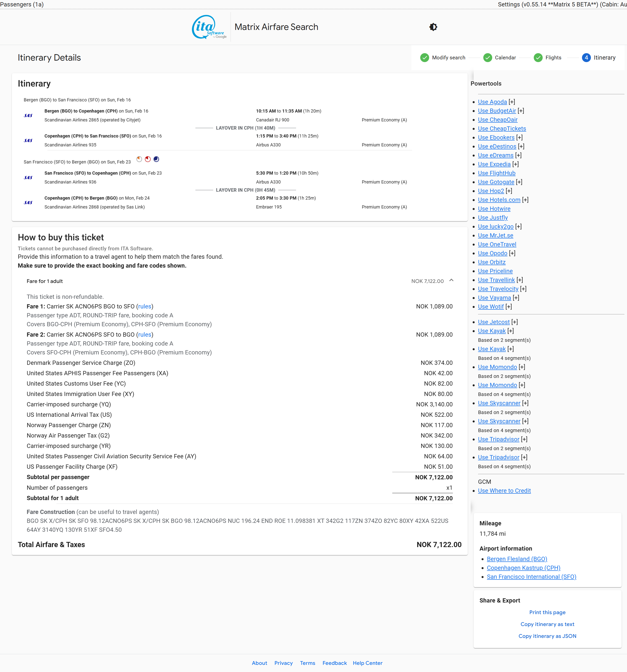Open the Use Where to Credit link
Screen dimensions: 627x672
tap(504, 491)
